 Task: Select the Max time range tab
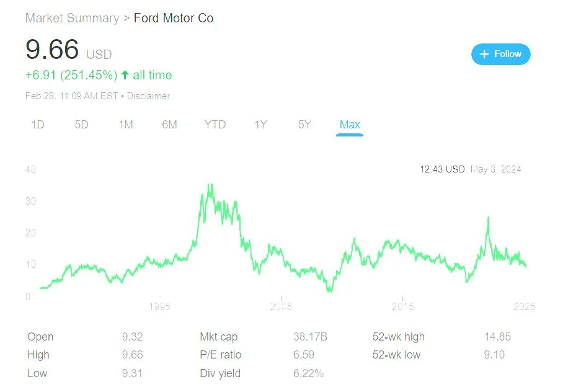349,124
